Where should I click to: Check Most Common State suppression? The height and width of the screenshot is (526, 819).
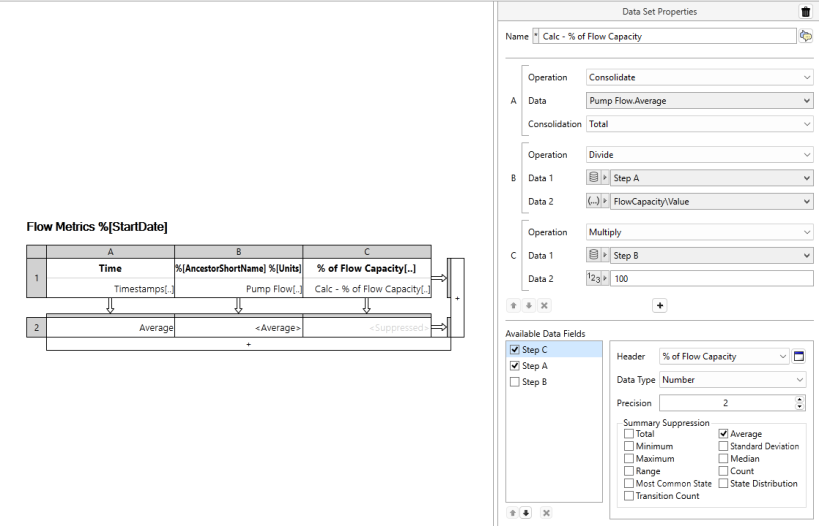tap(629, 483)
